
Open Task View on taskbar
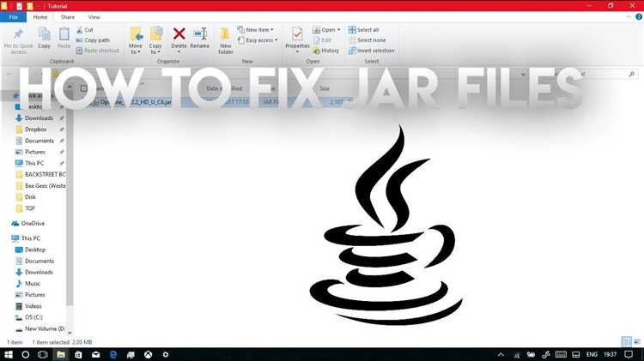[43, 354]
